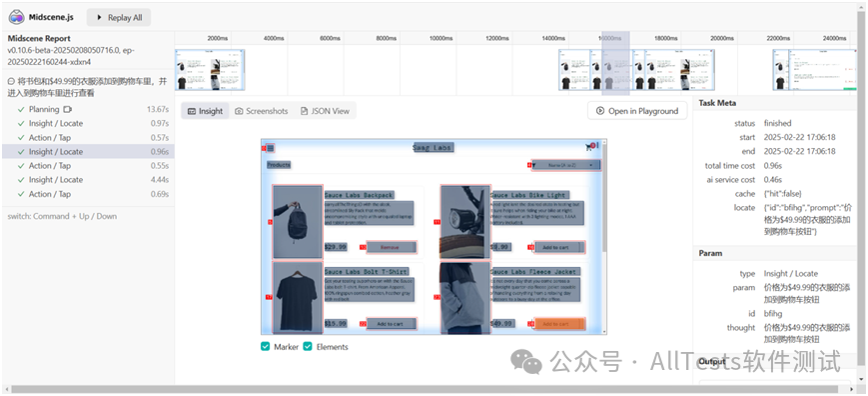Viewport: 868px width, 396px height.
Task: Click the 14000ms timeline marker
Action: click(x=553, y=38)
